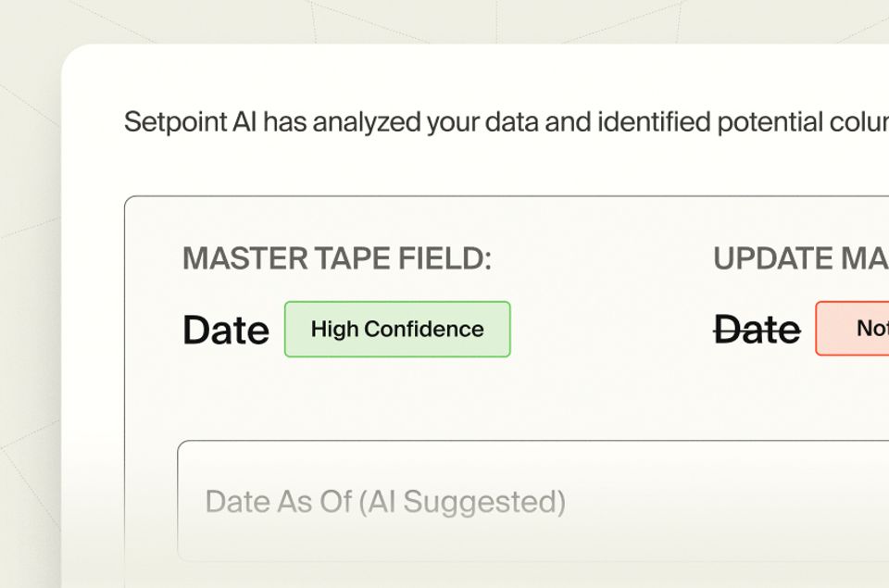This screenshot has height=588, width=889.
Task: Click the word FIELD: in the Master heading
Action: pos(445,258)
